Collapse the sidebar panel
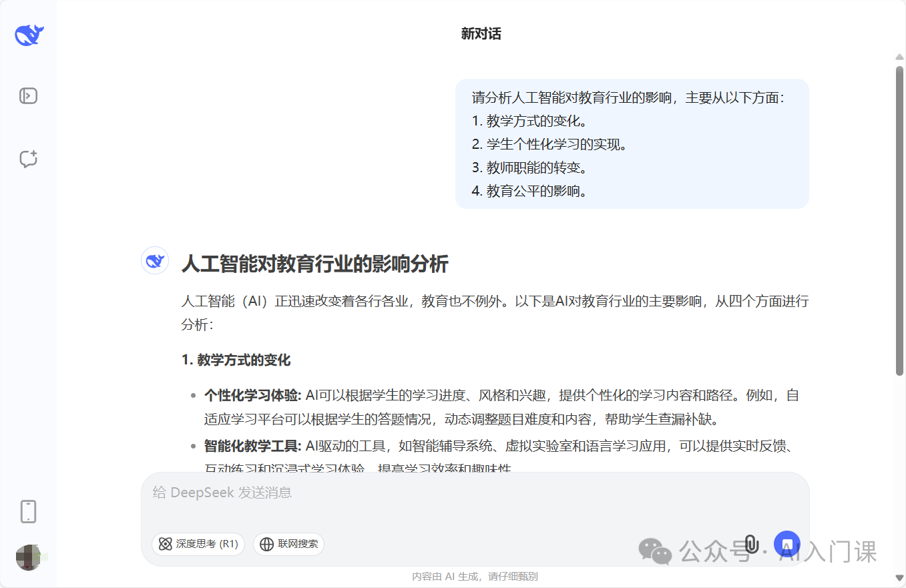 pyautogui.click(x=28, y=95)
